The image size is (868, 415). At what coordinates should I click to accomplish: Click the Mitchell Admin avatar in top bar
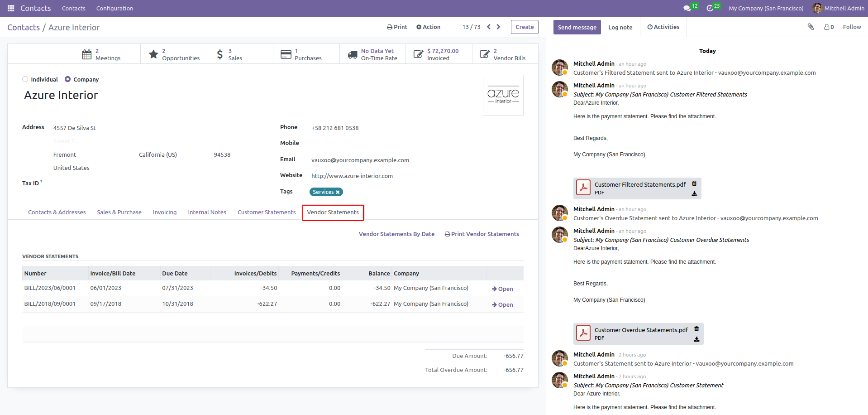[x=817, y=8]
